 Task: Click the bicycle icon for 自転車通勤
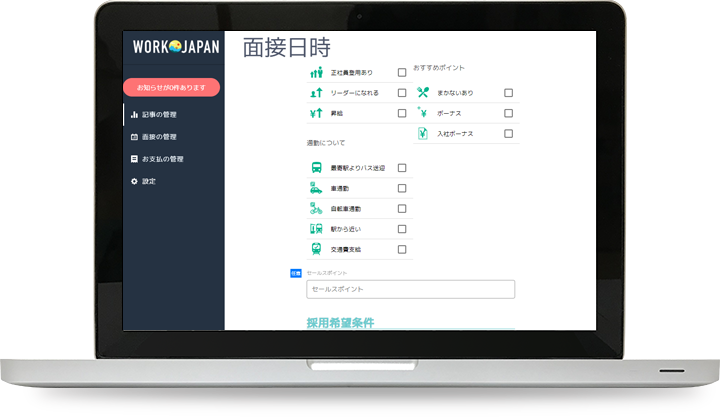coord(316,209)
